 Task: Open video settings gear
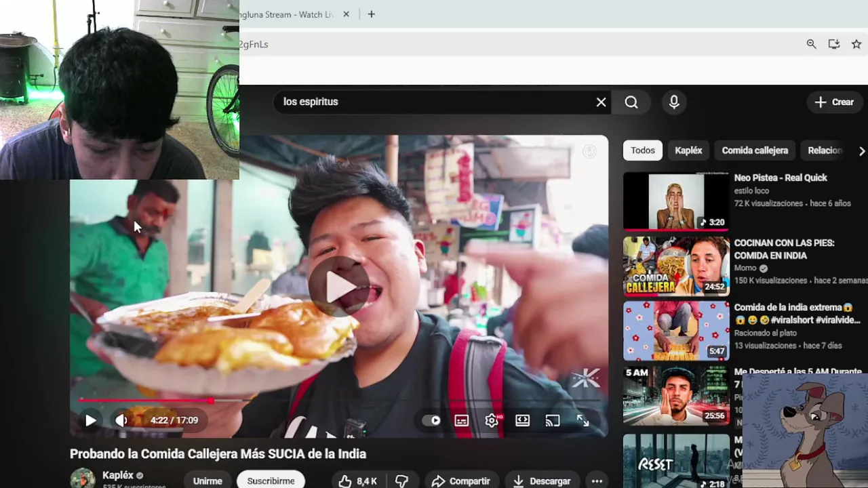click(492, 420)
